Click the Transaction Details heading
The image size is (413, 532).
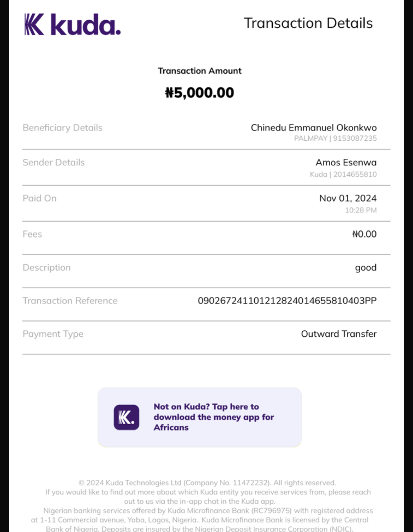tap(308, 23)
